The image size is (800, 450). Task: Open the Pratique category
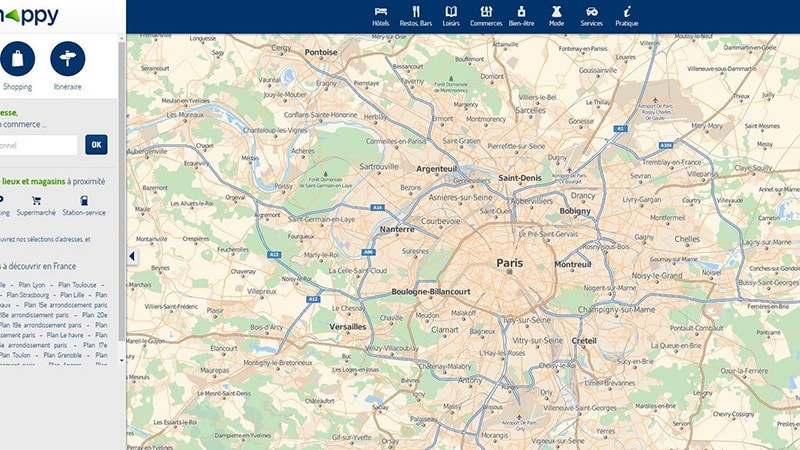(x=627, y=16)
